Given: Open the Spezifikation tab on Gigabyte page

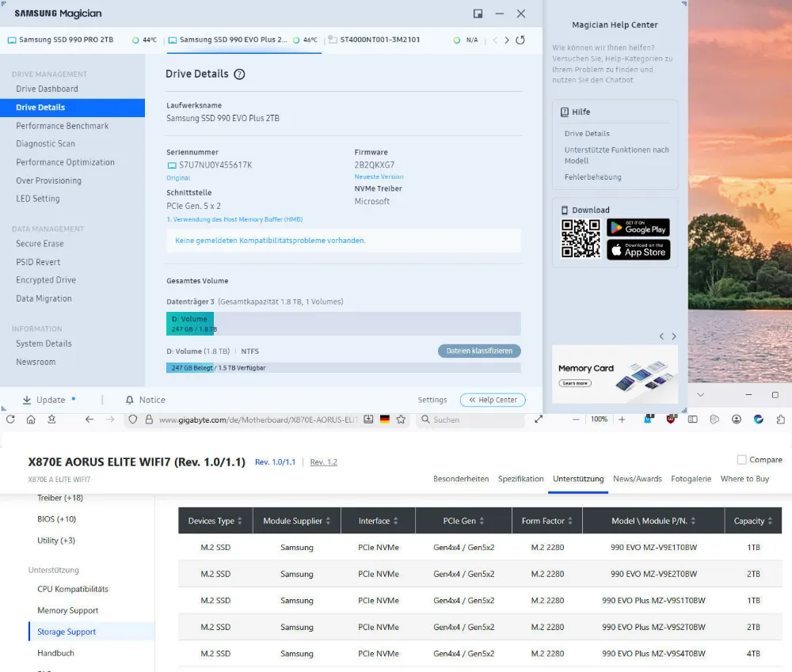Looking at the screenshot, I should [520, 479].
